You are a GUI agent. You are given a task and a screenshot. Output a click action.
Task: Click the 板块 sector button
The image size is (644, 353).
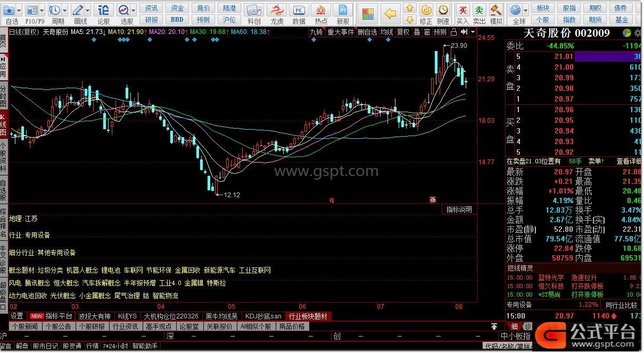(543, 8)
